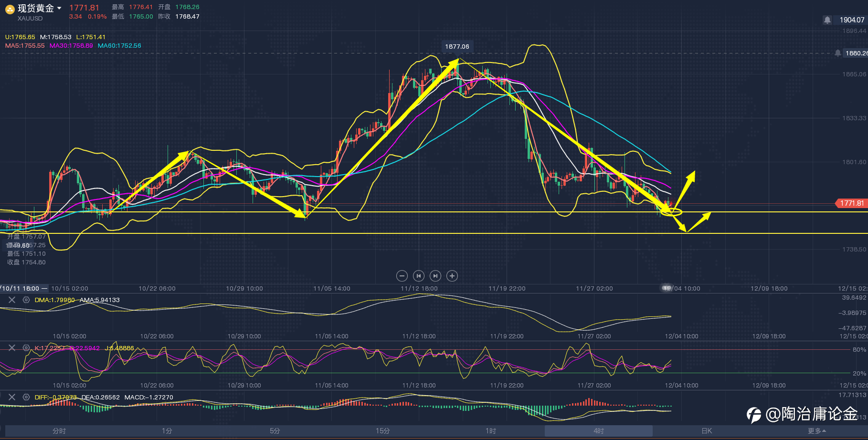Close the KDJ indicator panel
The width and height of the screenshot is (868, 440).
[12, 348]
